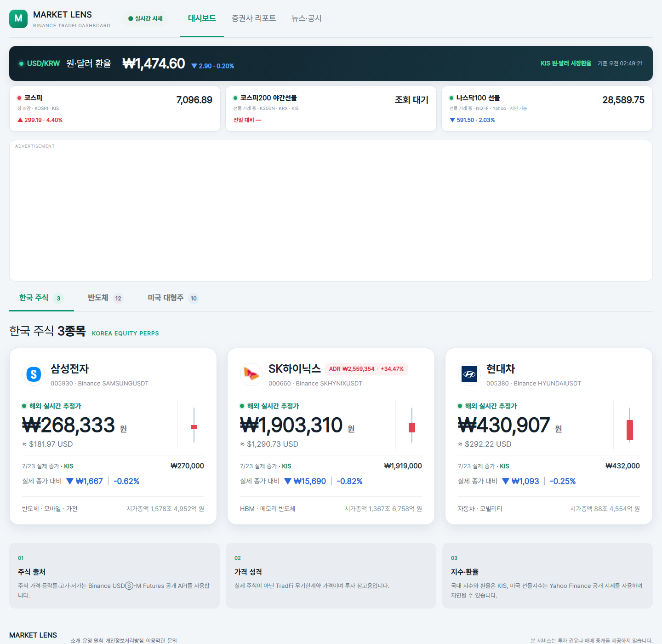Click the SK하이닉스 mini candlestick chart
This screenshot has width=662, height=644.
pos(412,425)
